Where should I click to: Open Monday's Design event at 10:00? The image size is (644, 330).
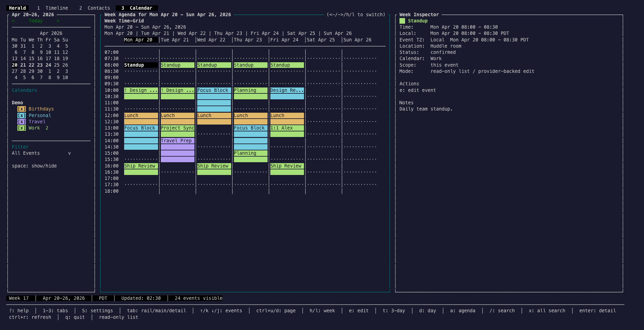coord(141,93)
